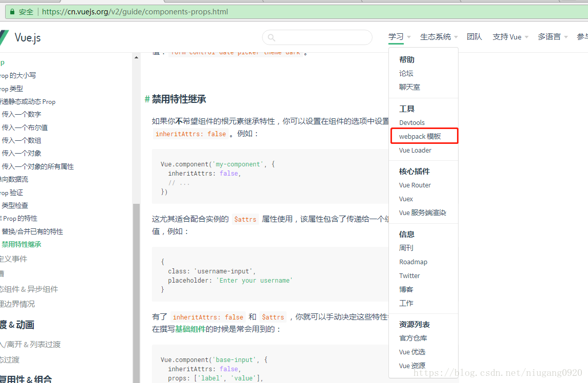Viewport: 588px width, 383px height.
Task: Open sidebar page 处理边界情况
Action: (x=17, y=304)
